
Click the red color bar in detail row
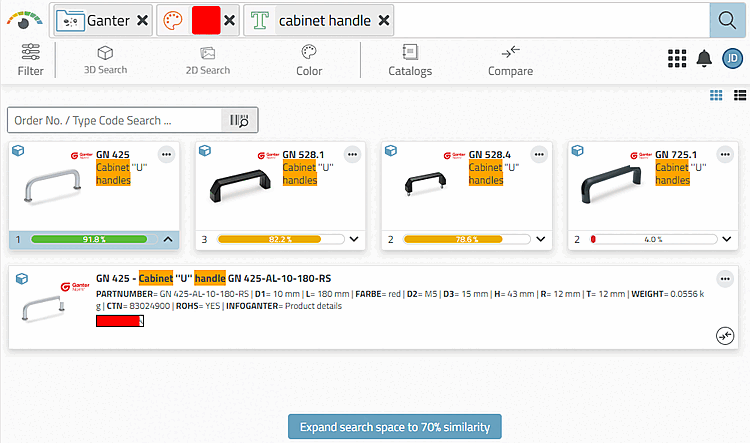tap(120, 321)
